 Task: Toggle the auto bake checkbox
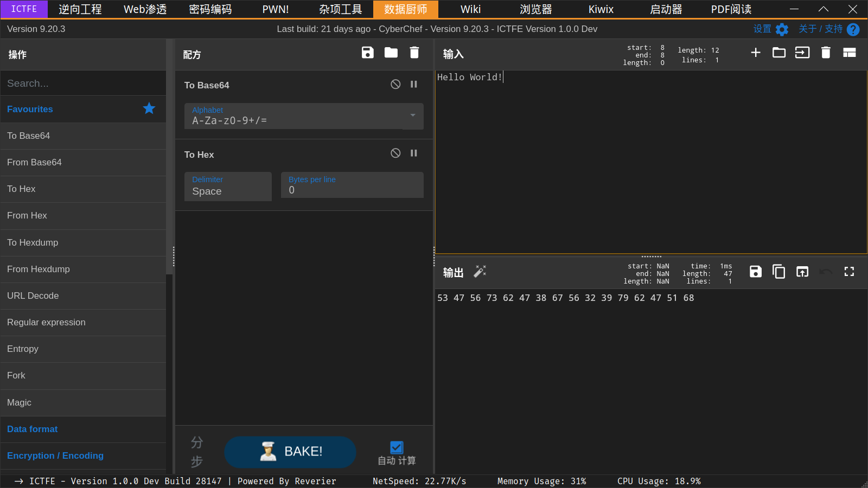tap(397, 447)
